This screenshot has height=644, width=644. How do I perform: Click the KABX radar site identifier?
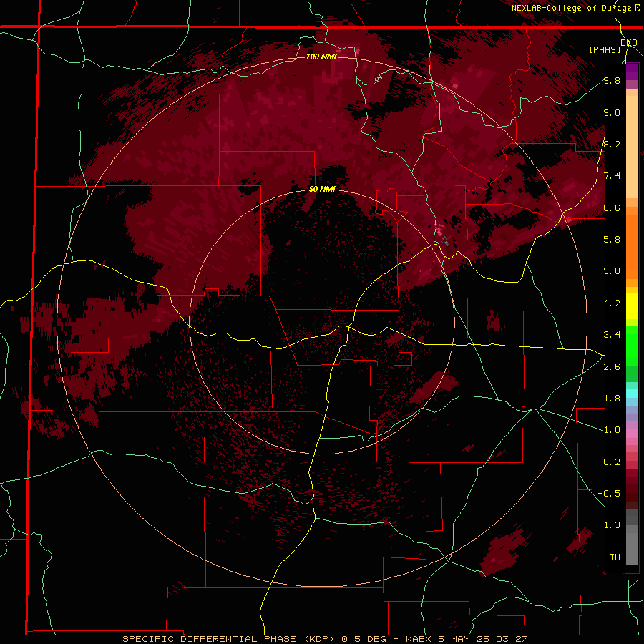[x=418, y=639]
